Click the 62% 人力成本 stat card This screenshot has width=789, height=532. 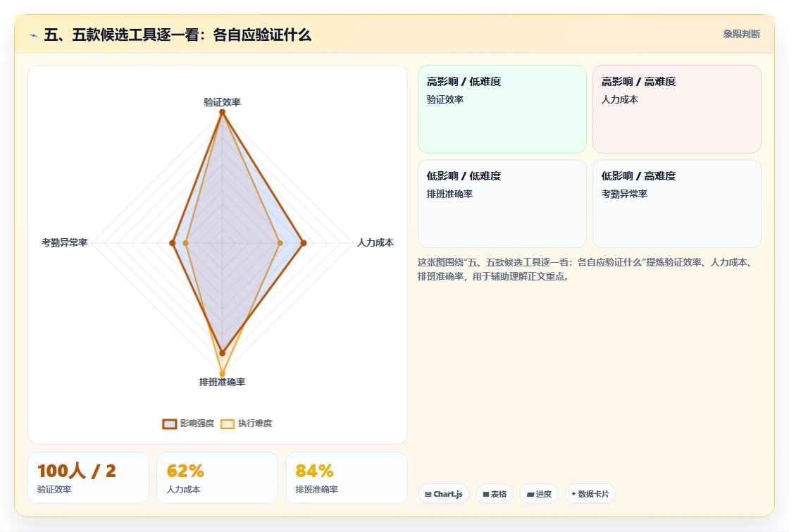pyautogui.click(x=218, y=478)
